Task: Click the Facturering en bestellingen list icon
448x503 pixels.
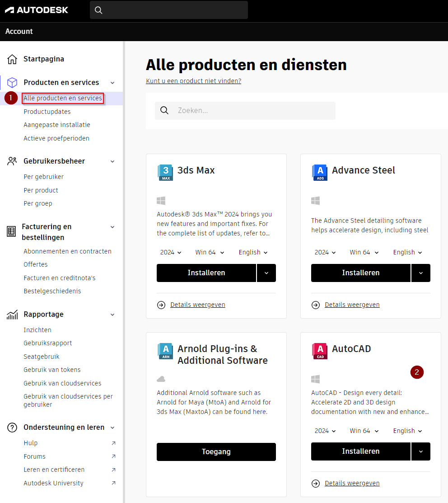Action: (x=11, y=231)
